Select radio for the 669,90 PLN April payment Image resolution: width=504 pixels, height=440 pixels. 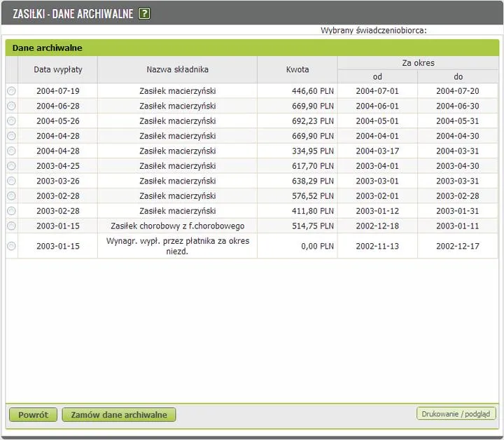11,136
